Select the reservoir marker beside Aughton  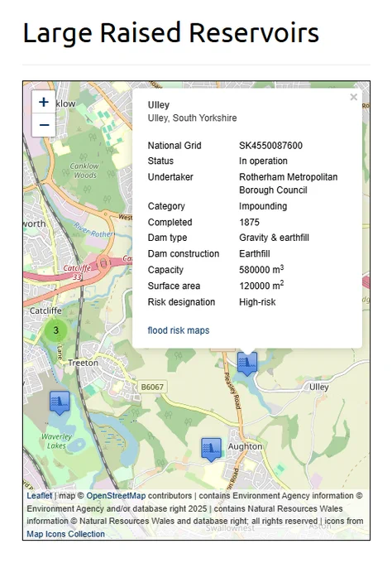[x=211, y=450]
